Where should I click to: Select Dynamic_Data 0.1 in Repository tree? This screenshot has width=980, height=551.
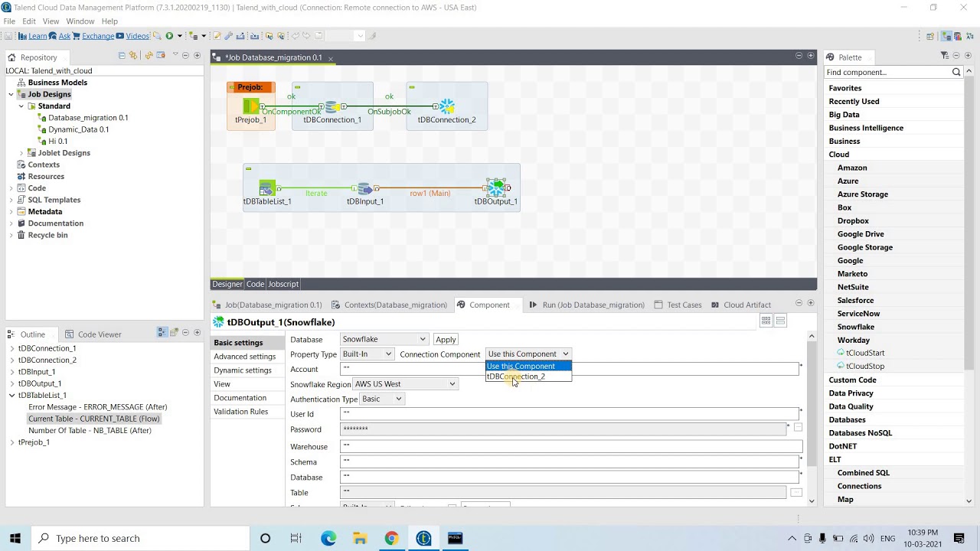click(78, 129)
